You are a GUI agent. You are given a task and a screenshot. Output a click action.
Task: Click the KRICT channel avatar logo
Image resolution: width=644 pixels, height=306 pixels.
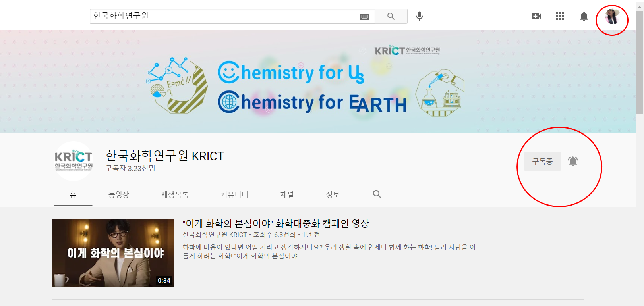73,161
